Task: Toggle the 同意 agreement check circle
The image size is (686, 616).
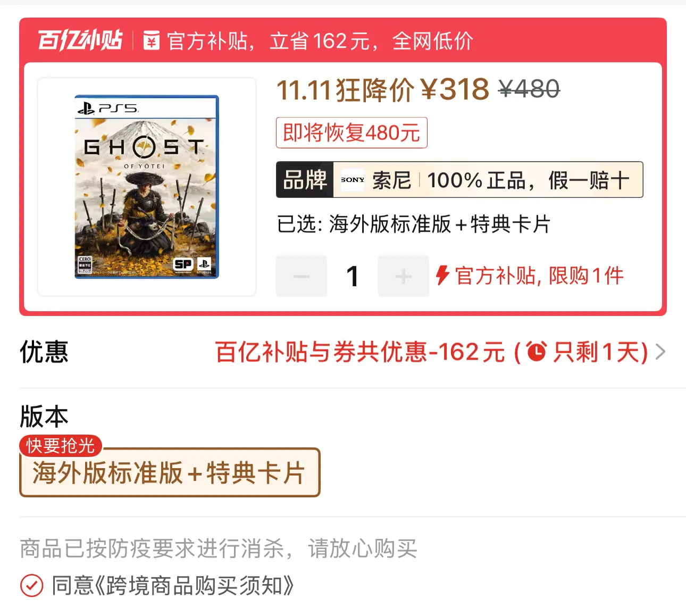Action: 31,586
